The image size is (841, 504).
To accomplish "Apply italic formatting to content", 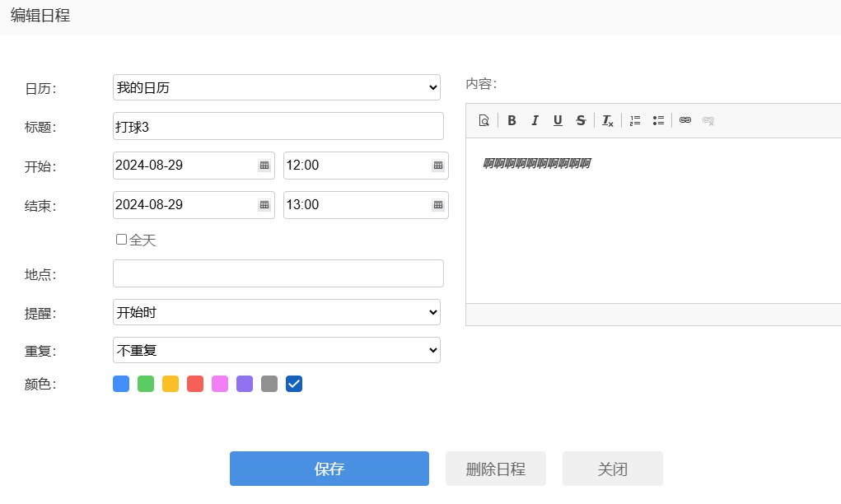I will coord(535,120).
